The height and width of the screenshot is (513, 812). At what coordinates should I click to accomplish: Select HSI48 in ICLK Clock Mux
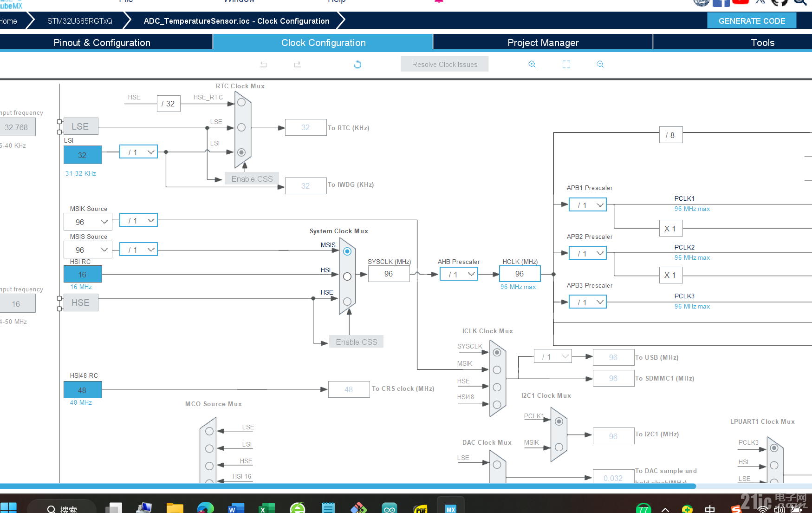497,404
